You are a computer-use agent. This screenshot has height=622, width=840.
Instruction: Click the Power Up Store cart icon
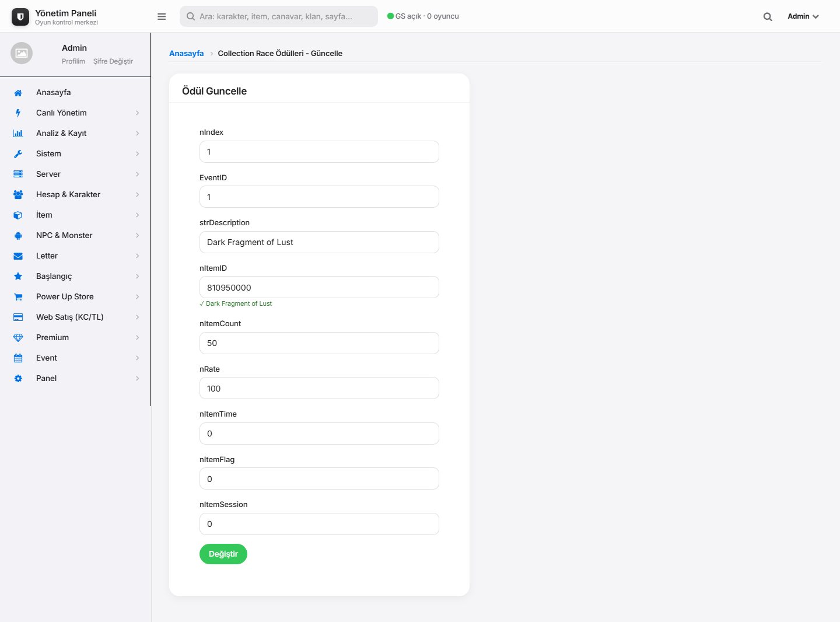point(18,297)
